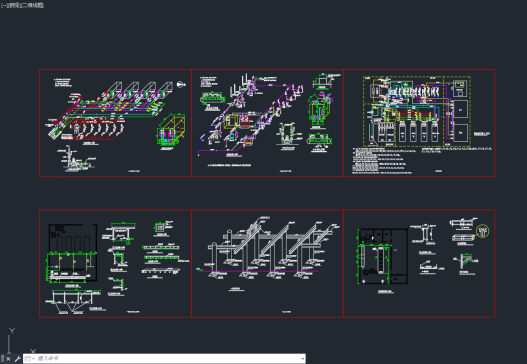Screen dimensions: 527x364
Task: Close the command line window
Action: [8, 359]
